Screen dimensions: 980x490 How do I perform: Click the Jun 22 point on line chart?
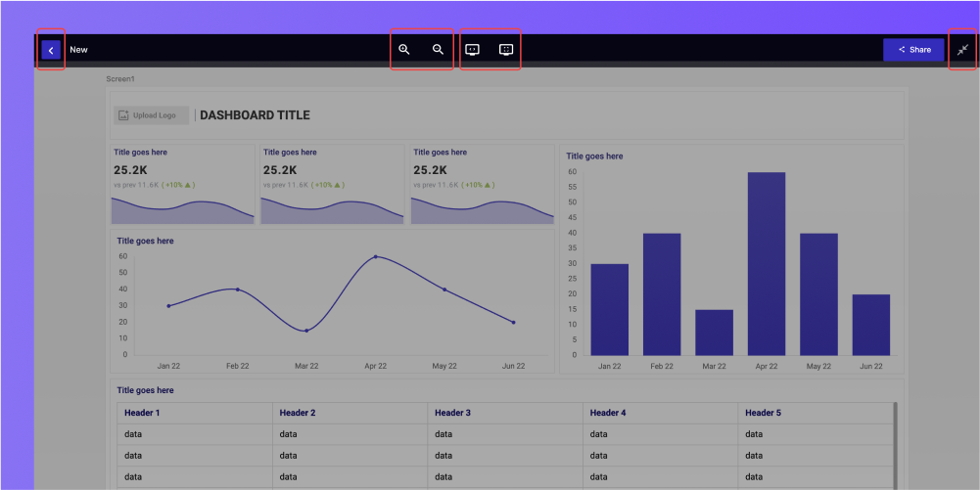click(x=514, y=322)
